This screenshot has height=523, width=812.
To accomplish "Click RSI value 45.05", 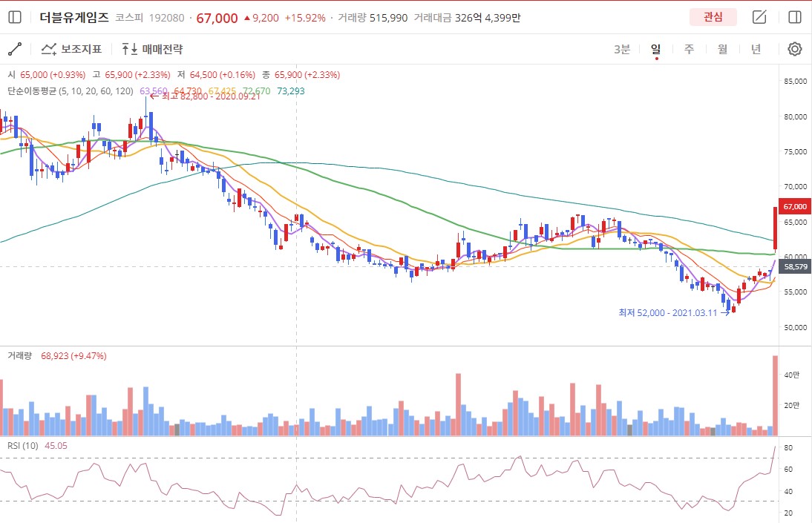I will [x=56, y=445].
